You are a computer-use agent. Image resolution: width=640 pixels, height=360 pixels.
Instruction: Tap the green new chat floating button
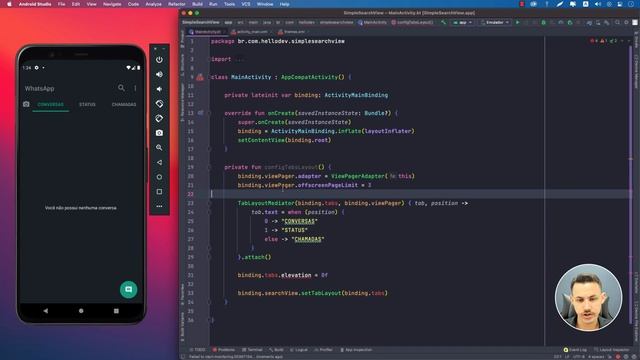click(129, 289)
